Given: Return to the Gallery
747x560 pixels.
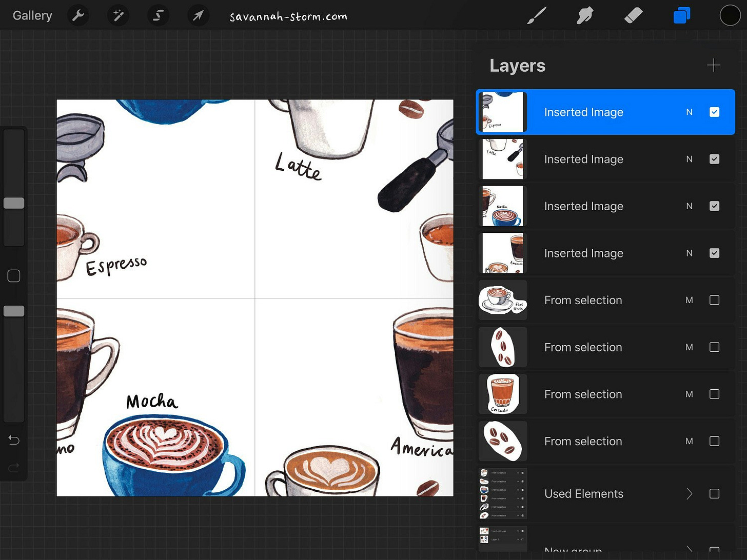Looking at the screenshot, I should (32, 15).
